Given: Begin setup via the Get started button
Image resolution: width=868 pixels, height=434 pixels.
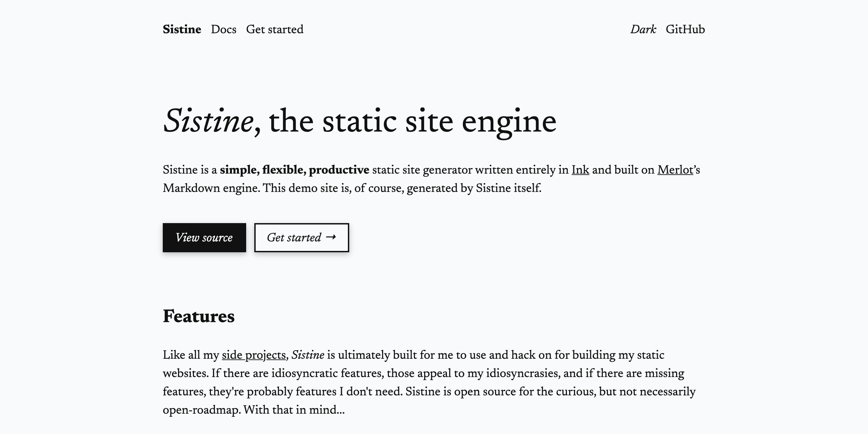Looking at the screenshot, I should pyautogui.click(x=301, y=237).
